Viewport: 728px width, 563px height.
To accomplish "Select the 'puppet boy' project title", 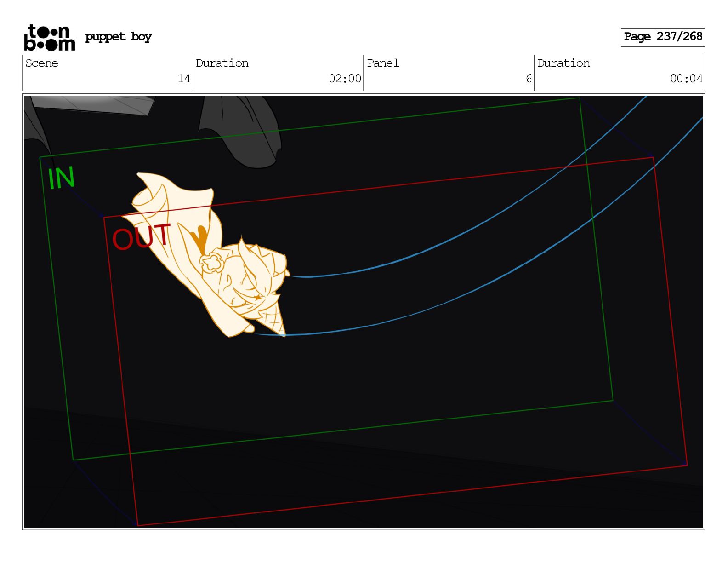I will [x=118, y=37].
